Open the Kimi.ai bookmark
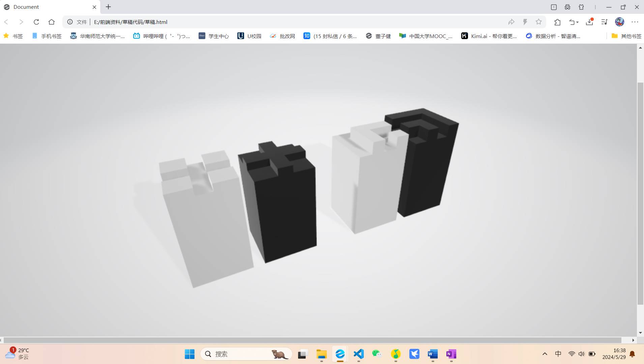The width and height of the screenshot is (644, 364). (x=489, y=36)
